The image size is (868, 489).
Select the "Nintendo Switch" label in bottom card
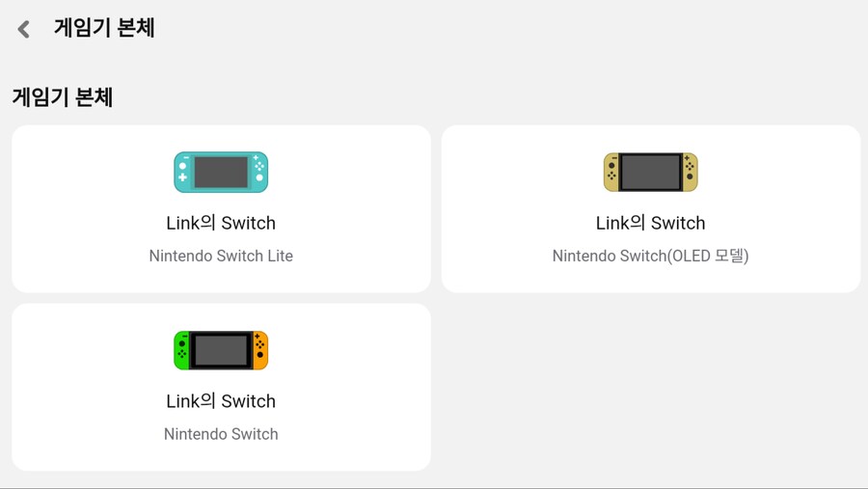pos(221,434)
